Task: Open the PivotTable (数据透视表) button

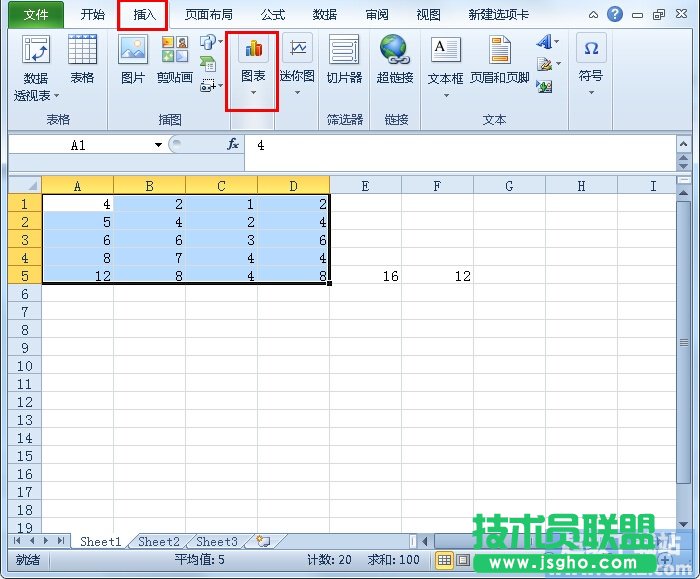Action: [36, 68]
